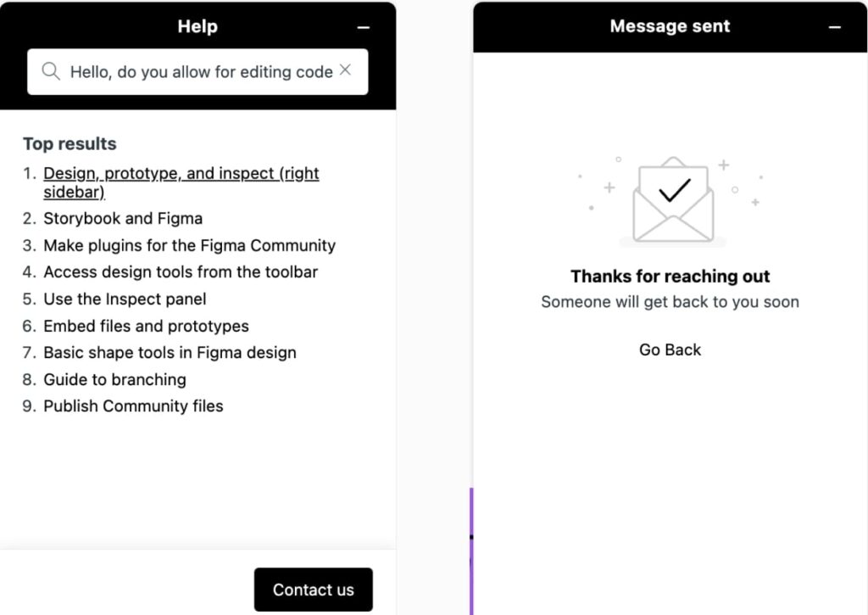The image size is (868, 615).
Task: Open 'Basic shape tools in Figma design'
Action: click(x=170, y=352)
